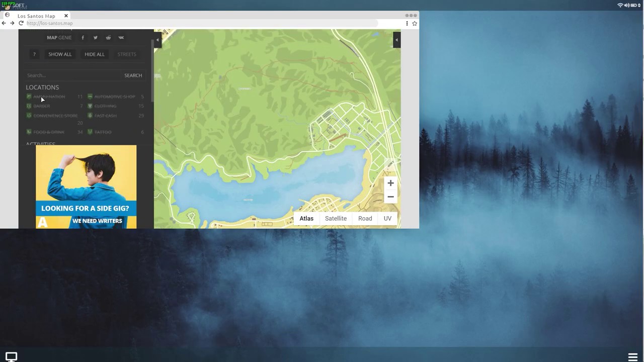Toggle Fast Cash locations visibility
The width and height of the screenshot is (644, 362).
tap(116, 116)
